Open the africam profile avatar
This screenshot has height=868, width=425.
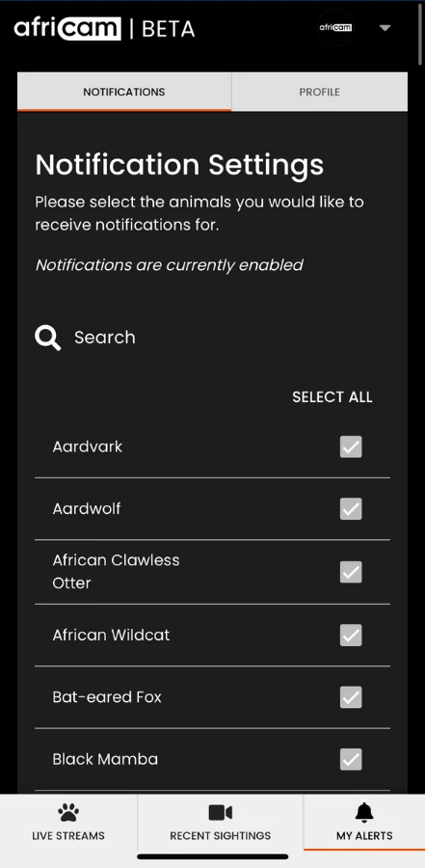pos(335,27)
